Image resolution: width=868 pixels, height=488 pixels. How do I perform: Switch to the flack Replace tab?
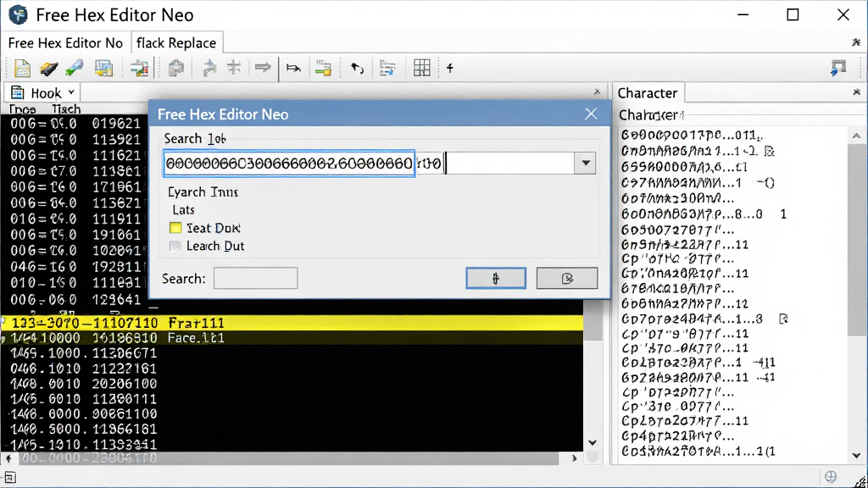(x=176, y=43)
